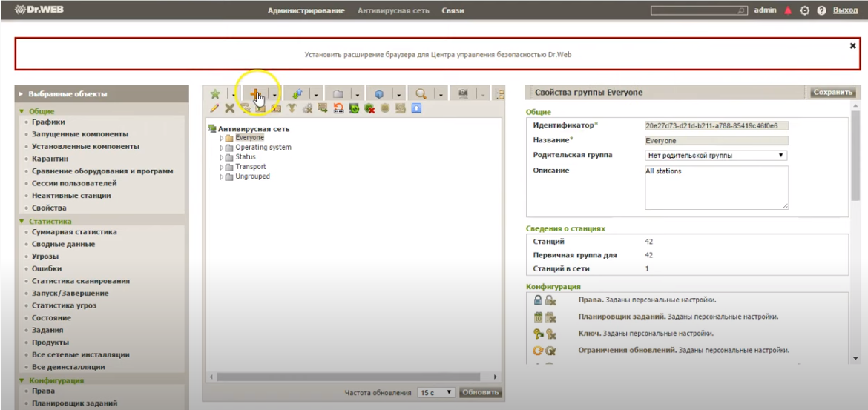The width and height of the screenshot is (868, 410).
Task: Click the green shield with red X icon
Action: point(369,108)
